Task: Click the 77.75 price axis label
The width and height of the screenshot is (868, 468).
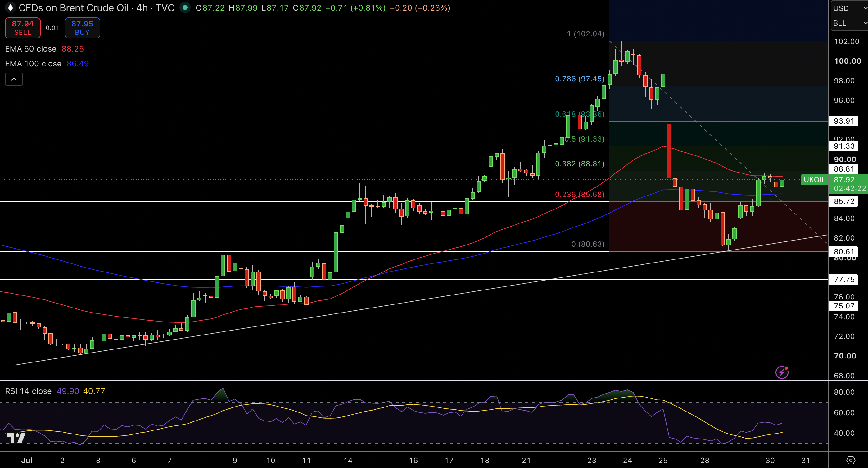Action: 844,280
